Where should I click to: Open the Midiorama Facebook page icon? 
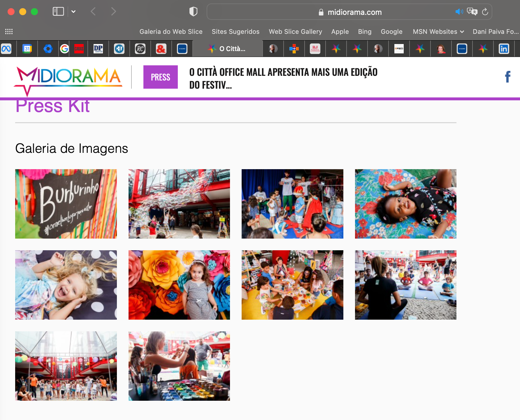[x=507, y=77]
